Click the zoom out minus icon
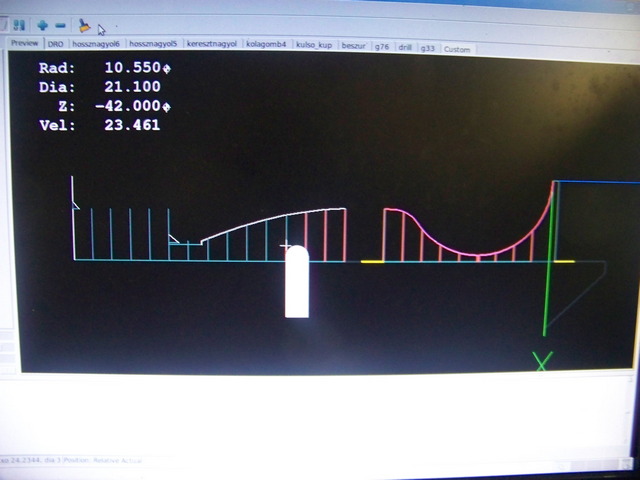 [x=61, y=24]
